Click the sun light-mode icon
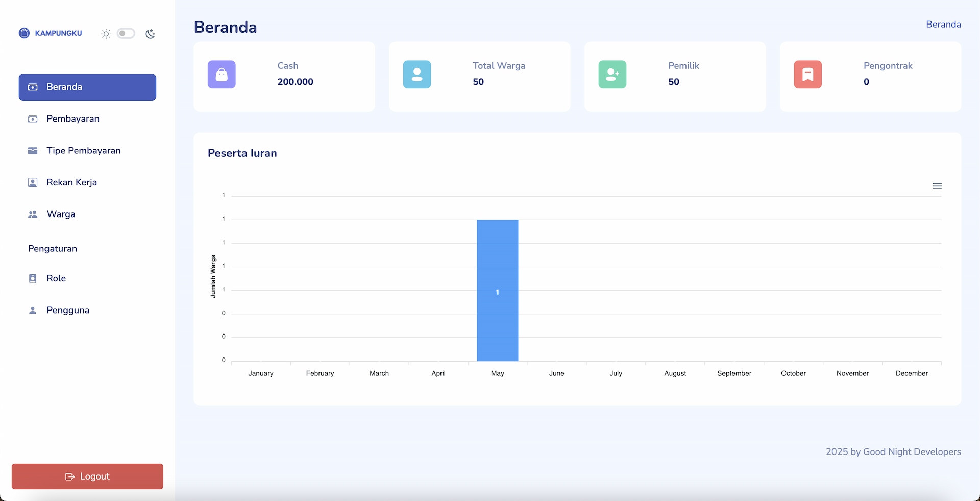 point(106,34)
